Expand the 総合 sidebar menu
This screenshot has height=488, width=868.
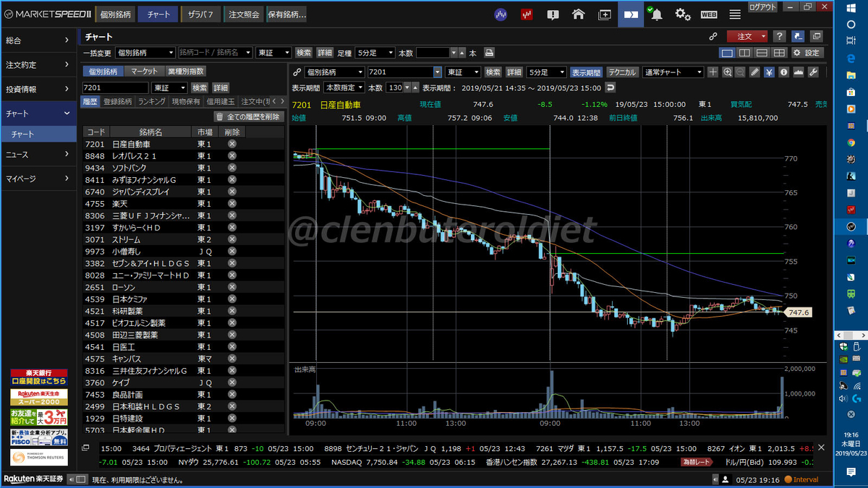[38, 40]
